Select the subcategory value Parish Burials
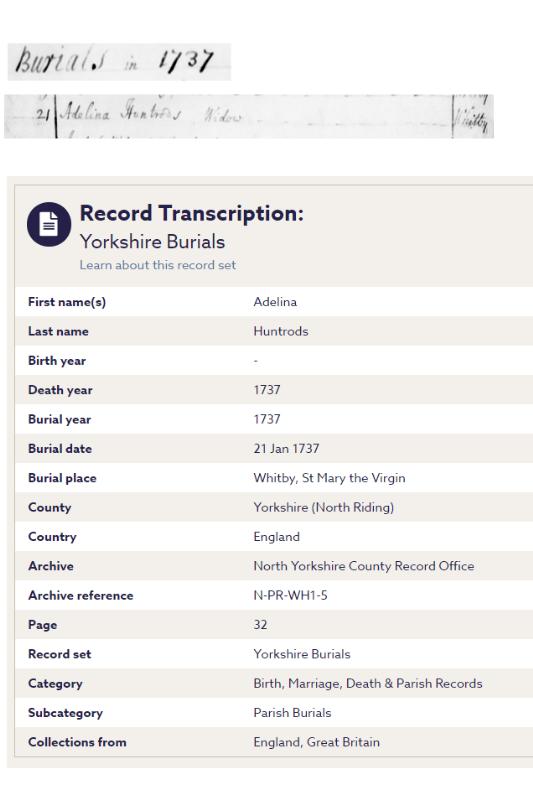Screen dimensions: 533x800 click(292, 713)
